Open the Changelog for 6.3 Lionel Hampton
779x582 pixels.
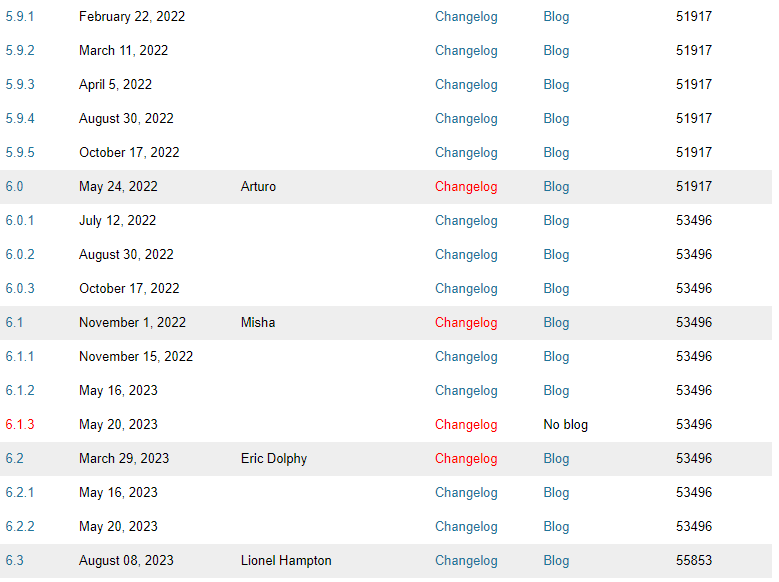(465, 561)
